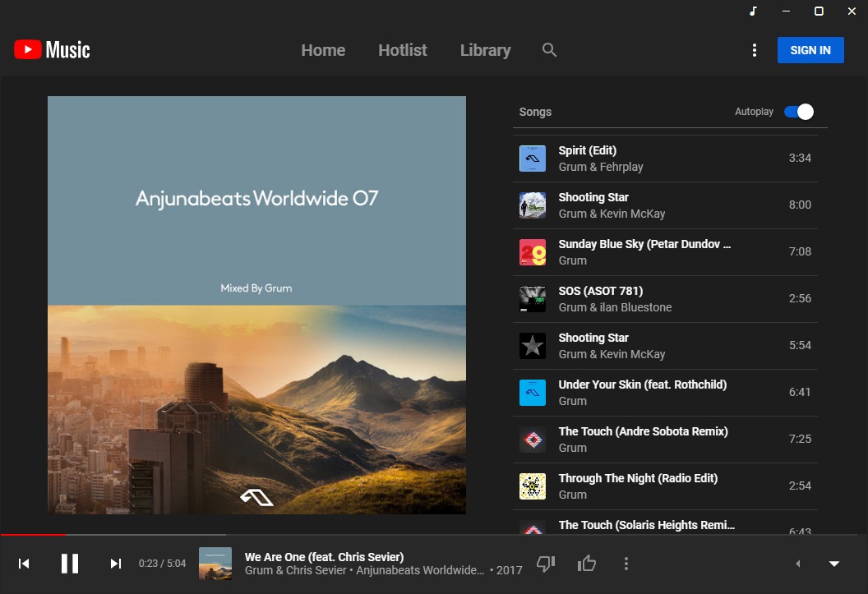Click the 8:00 Shooting Star thumbnail

[533, 205]
